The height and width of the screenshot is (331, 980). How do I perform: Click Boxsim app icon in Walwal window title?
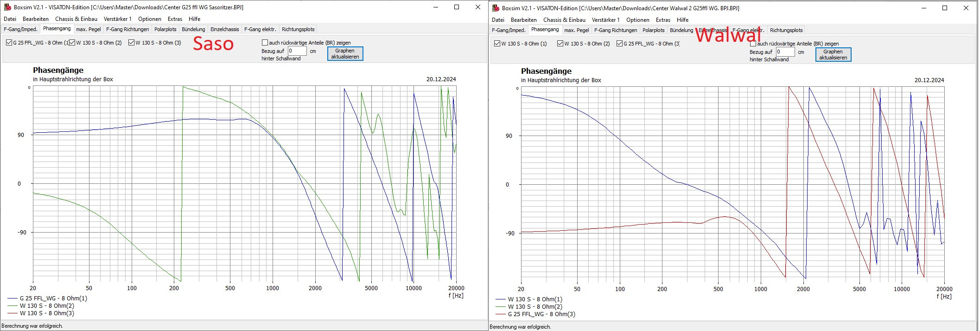tap(496, 8)
